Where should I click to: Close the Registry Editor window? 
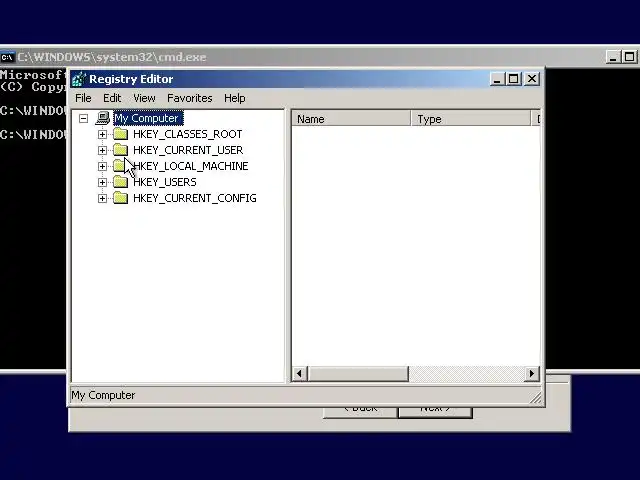pyautogui.click(x=532, y=79)
